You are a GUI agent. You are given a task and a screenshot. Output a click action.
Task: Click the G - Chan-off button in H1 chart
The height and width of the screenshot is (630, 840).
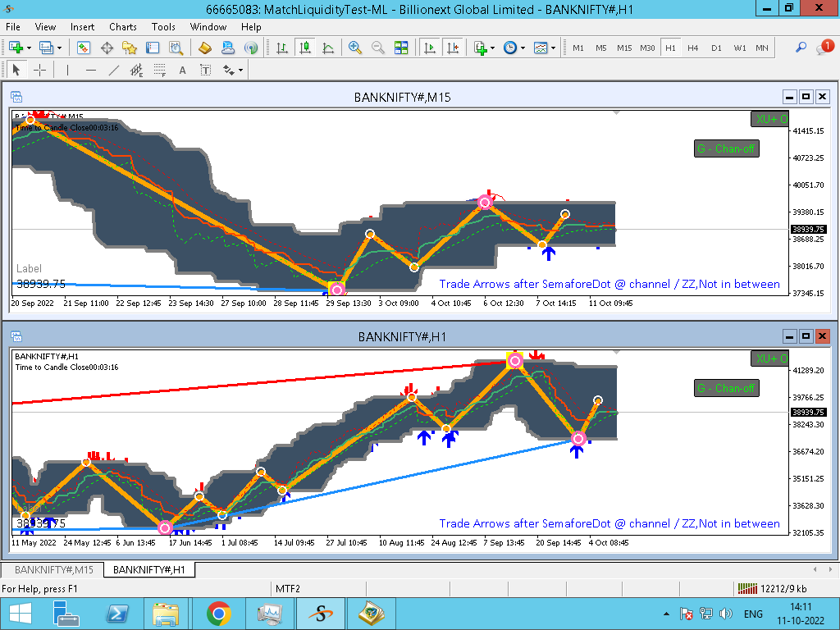click(727, 388)
